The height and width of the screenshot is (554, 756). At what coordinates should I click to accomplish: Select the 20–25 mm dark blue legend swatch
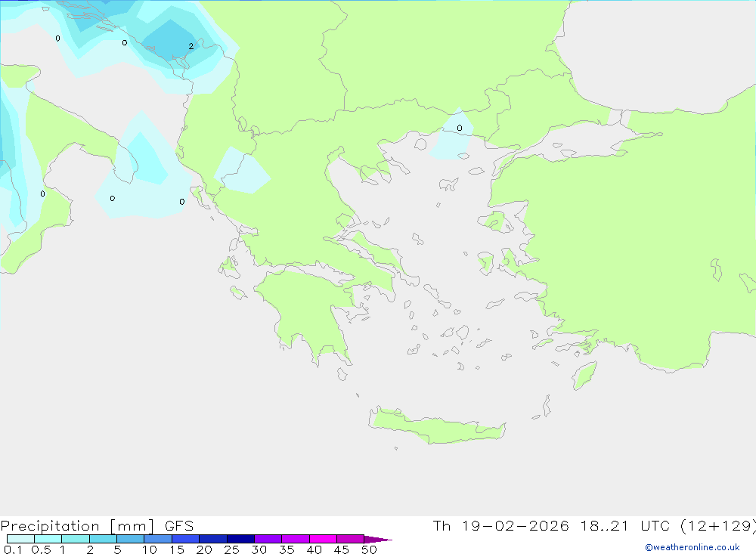(212, 539)
